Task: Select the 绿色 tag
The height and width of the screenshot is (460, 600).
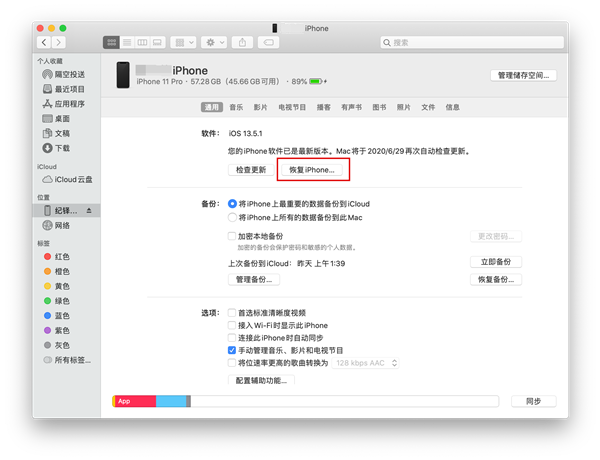Action: [57, 301]
